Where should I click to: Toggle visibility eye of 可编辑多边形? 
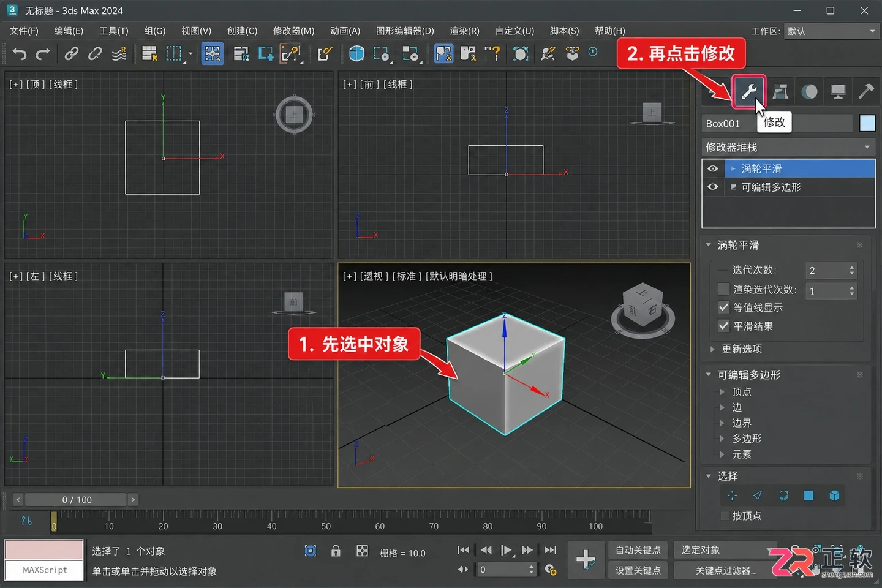click(713, 187)
